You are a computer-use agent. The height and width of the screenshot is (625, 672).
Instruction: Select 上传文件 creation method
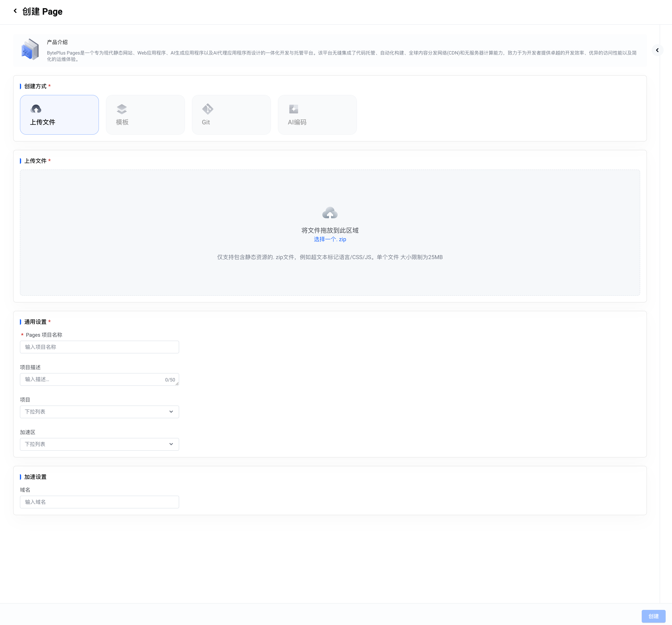(x=59, y=115)
